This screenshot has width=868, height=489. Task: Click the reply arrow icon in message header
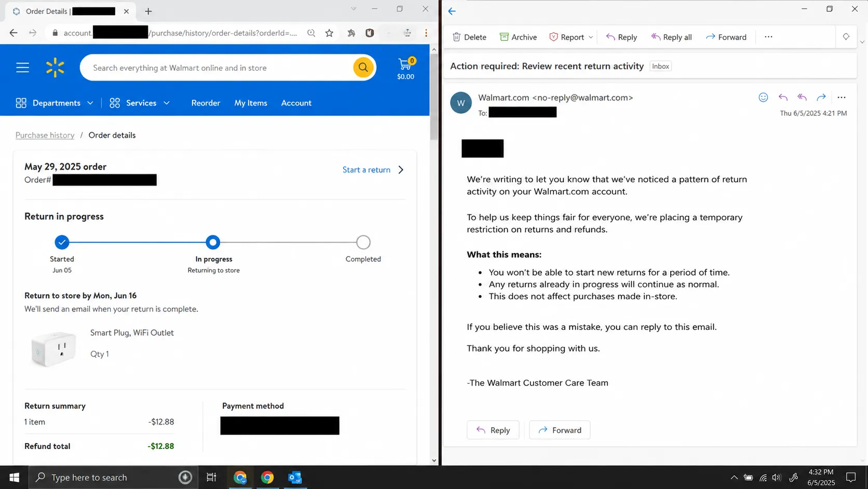point(783,97)
